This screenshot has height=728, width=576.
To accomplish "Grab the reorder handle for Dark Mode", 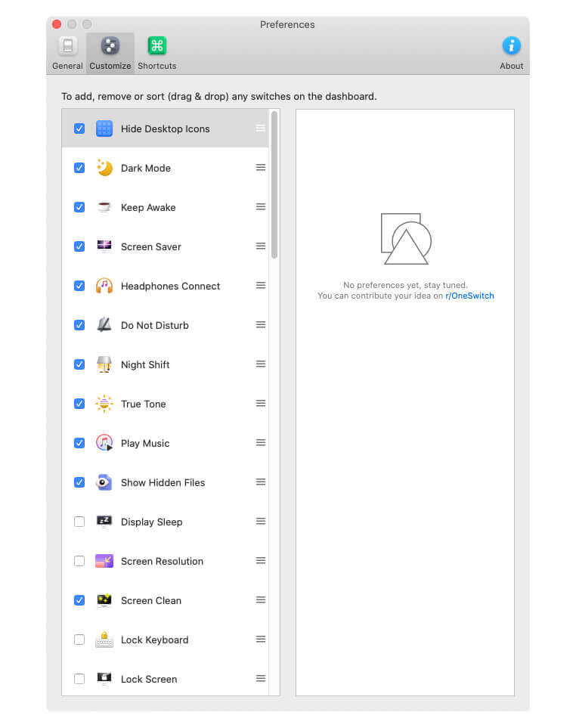I will (x=261, y=167).
